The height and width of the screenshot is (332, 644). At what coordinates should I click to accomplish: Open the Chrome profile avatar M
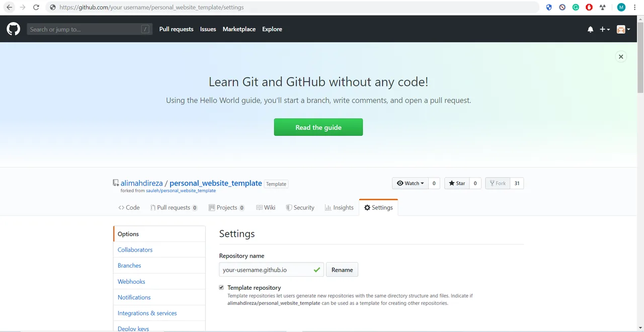point(621,8)
